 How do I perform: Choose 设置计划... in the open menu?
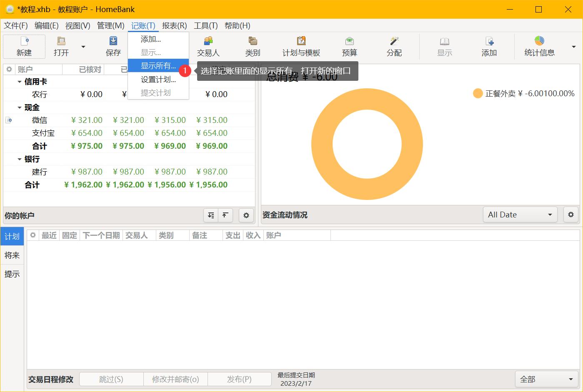[x=158, y=80]
